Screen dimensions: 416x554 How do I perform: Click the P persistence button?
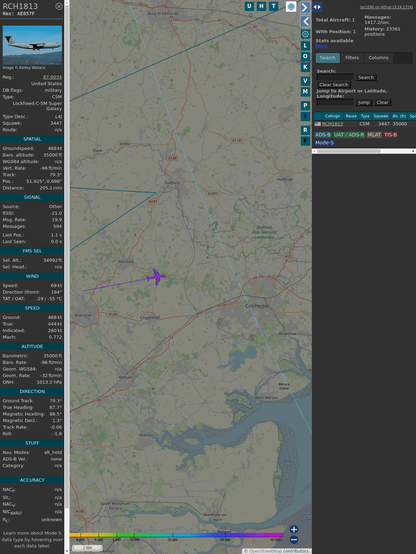coord(305,106)
